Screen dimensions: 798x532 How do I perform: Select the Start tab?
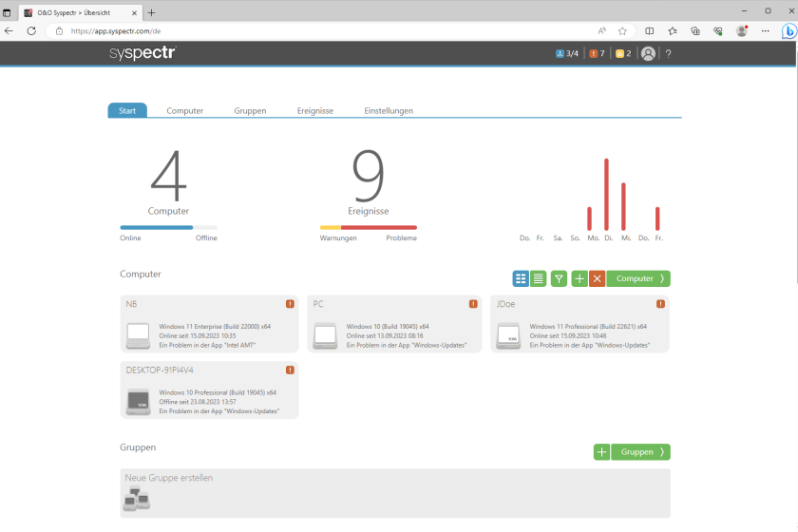pyautogui.click(x=127, y=110)
